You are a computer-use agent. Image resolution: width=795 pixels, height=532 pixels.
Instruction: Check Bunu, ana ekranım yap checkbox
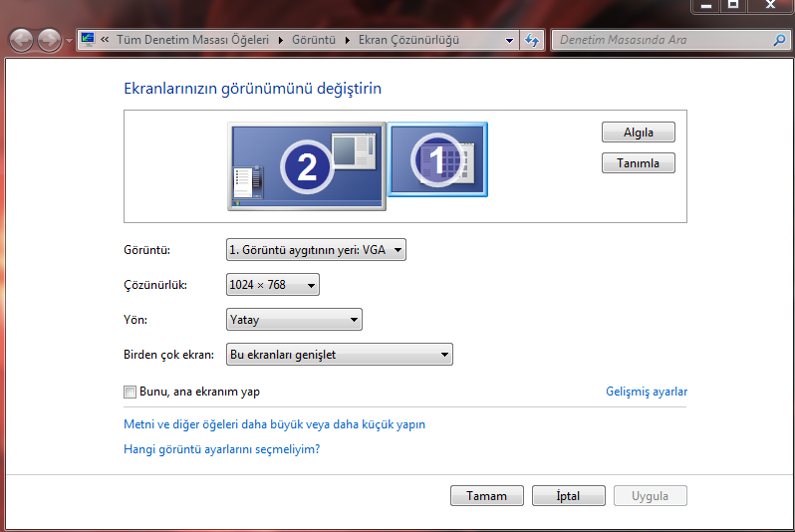[130, 393]
